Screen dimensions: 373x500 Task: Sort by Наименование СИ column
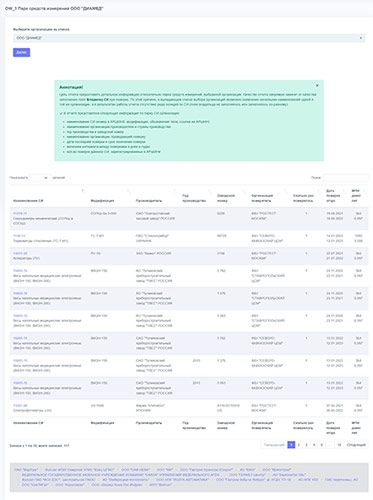28,201
